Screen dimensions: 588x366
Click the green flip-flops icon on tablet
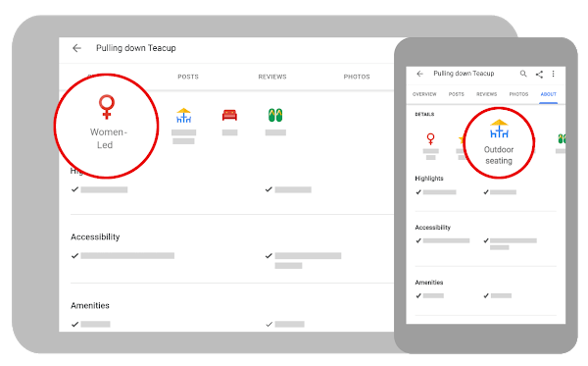275,115
